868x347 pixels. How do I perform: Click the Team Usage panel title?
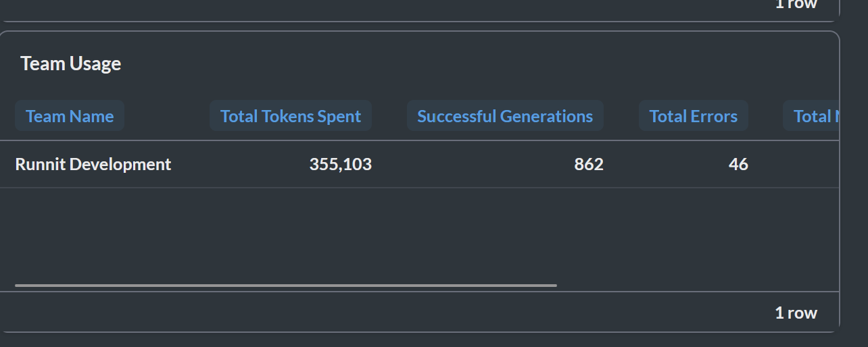tap(71, 63)
